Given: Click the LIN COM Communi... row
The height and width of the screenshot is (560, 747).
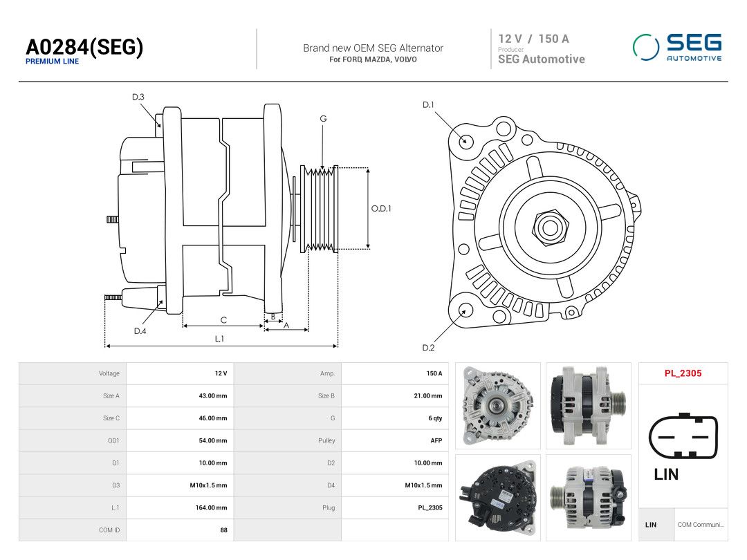Looking at the screenshot, I should (683, 525).
